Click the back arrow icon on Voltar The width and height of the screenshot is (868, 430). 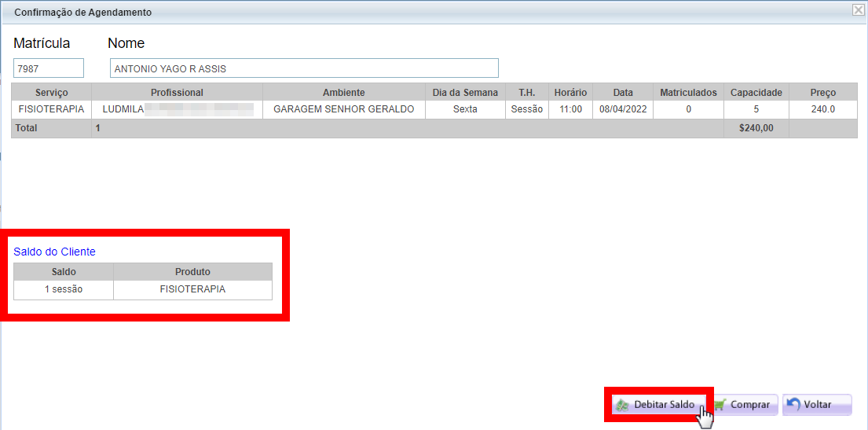click(x=793, y=405)
